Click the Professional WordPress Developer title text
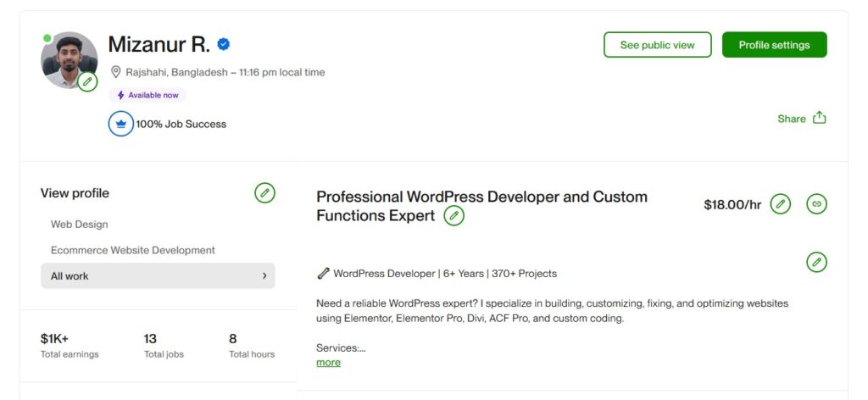Screen dimensions: 868x400 (481, 206)
